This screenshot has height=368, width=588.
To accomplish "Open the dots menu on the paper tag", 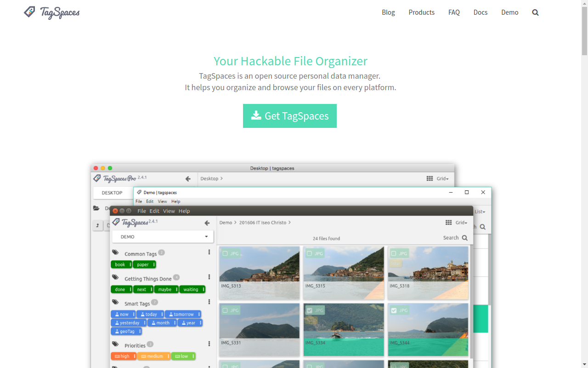I will pyautogui.click(x=154, y=264).
